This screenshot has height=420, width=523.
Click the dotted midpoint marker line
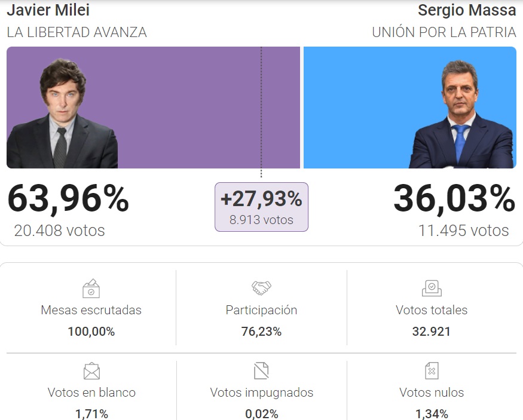point(261,112)
